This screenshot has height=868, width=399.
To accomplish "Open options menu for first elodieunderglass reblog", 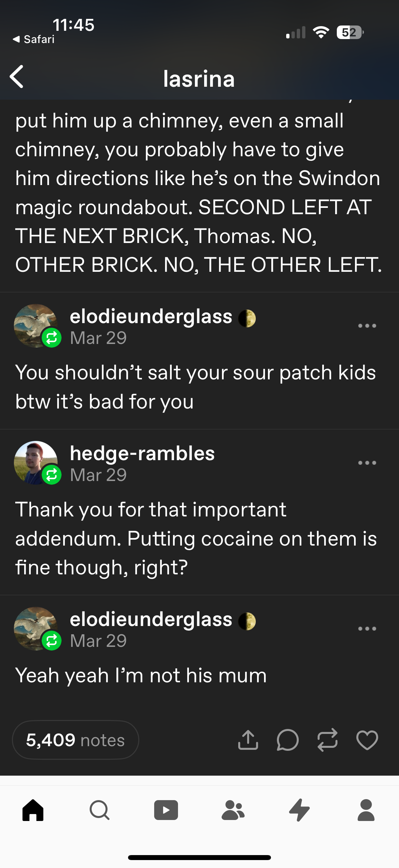I will pyautogui.click(x=367, y=326).
